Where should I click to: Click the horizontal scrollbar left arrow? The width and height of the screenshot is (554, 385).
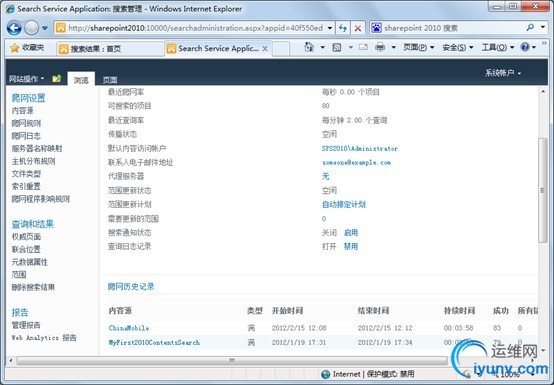click(x=11, y=360)
